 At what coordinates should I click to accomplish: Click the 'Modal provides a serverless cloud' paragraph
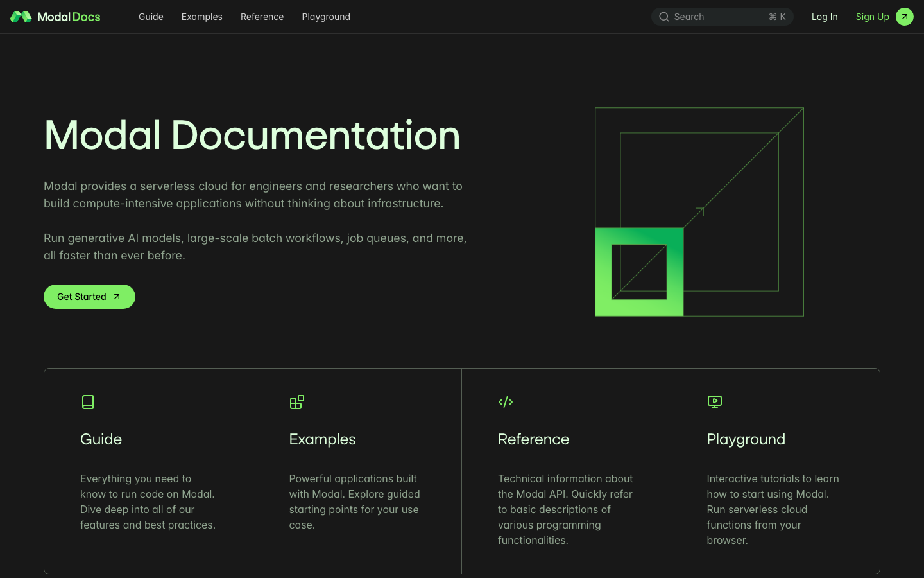point(253,195)
